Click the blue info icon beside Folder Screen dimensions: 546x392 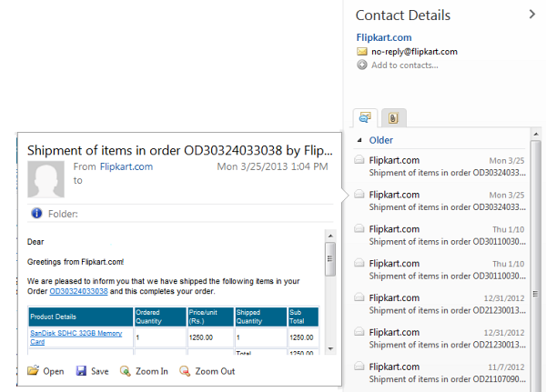(36, 214)
